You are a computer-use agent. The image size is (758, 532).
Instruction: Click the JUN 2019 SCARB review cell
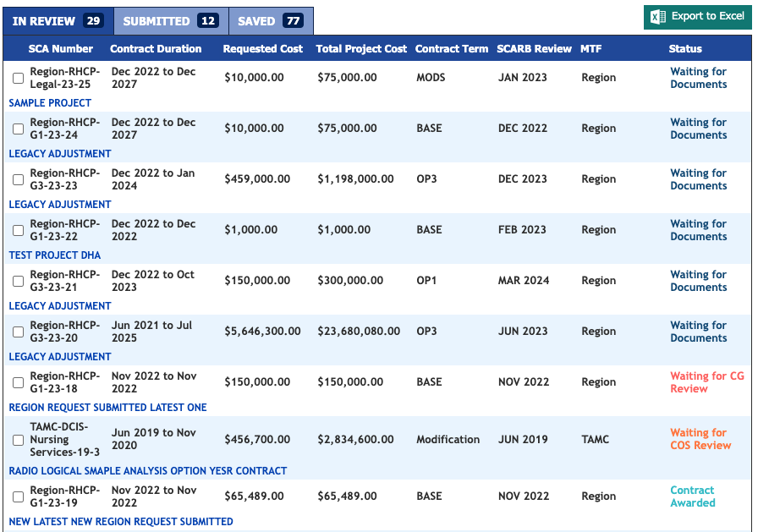tap(523, 439)
